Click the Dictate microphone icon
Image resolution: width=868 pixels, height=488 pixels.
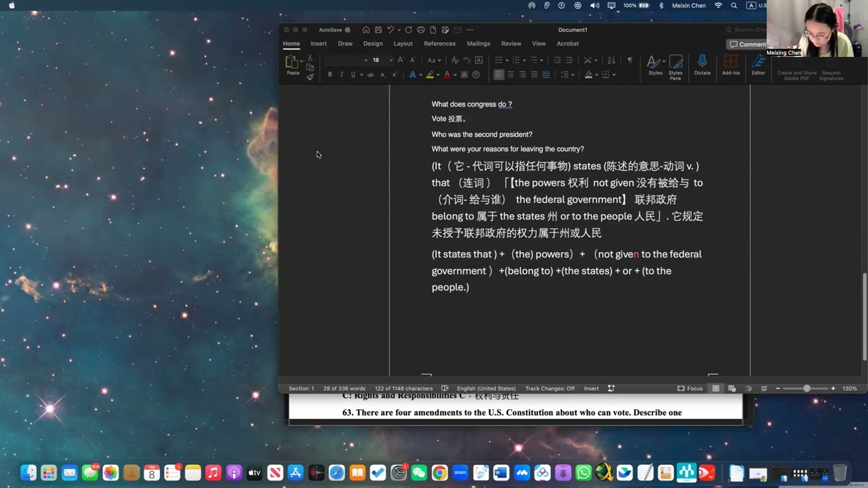point(702,65)
